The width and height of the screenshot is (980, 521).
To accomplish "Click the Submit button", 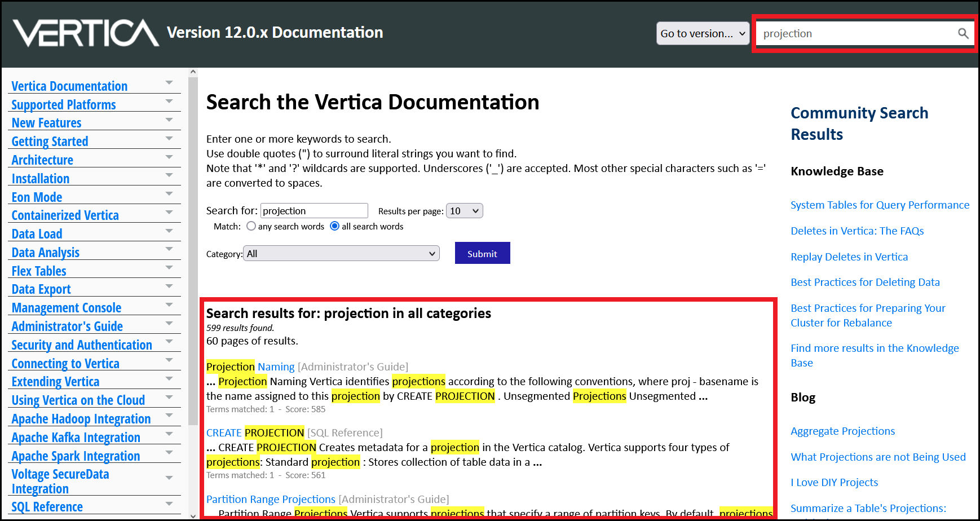I will coord(482,253).
